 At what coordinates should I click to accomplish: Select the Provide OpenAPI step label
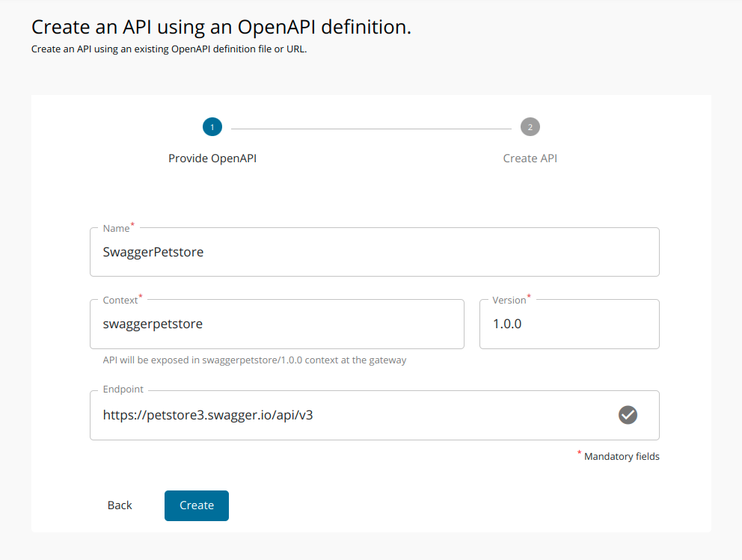coord(212,158)
